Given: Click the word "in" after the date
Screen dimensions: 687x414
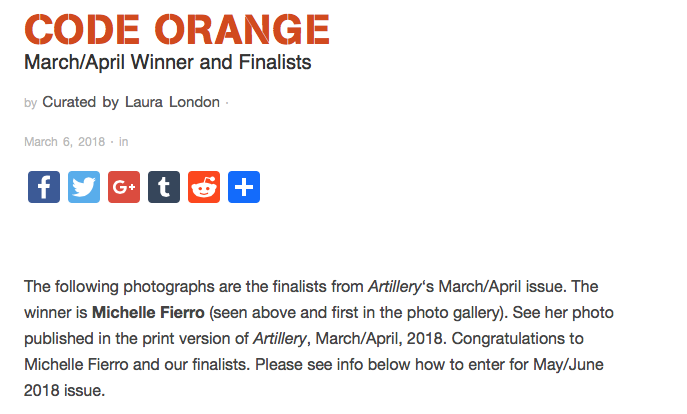Looking at the screenshot, I should tap(124, 142).
